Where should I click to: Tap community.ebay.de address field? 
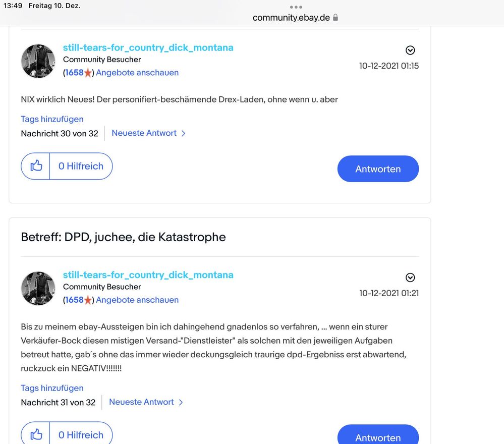[x=291, y=18]
